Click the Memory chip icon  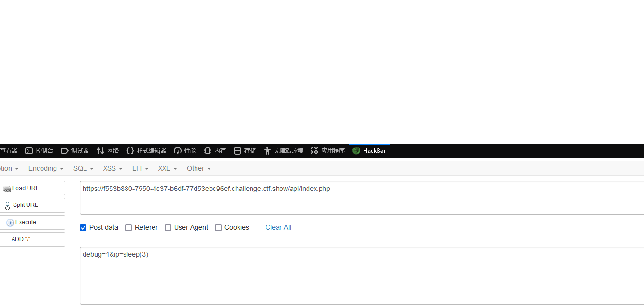208,151
